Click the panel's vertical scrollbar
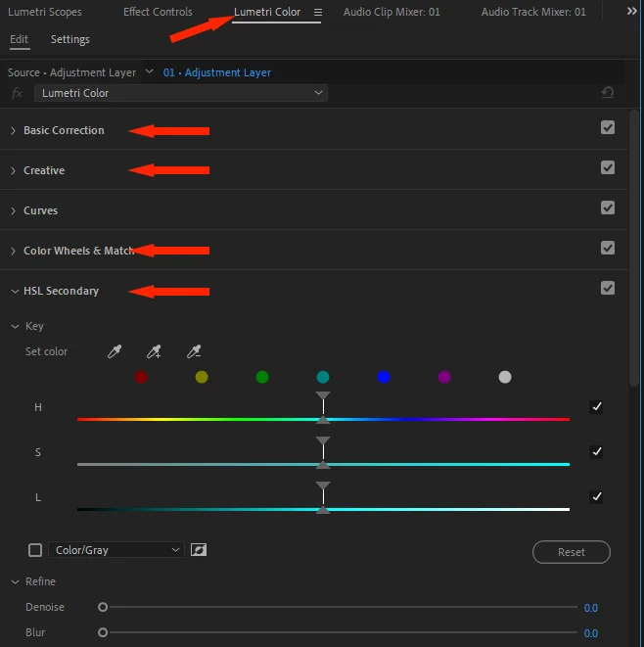 [634, 249]
